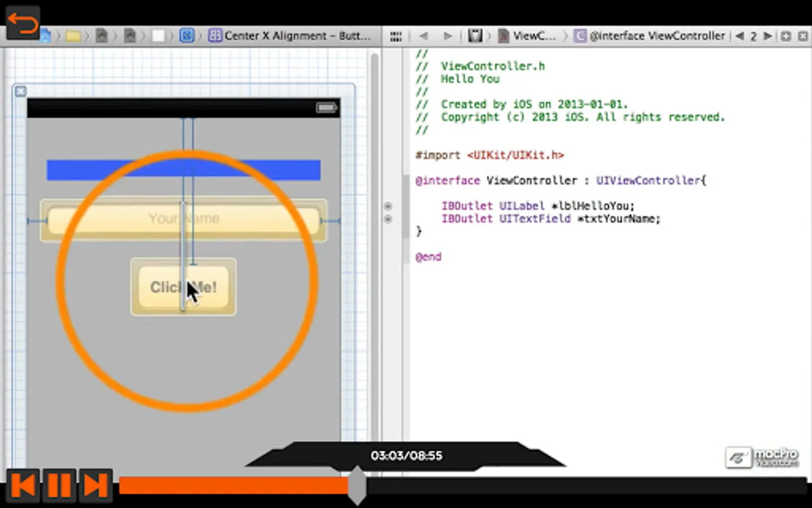812x508 pixels.
Task: Open the storyboard scene breadcrumb icon
Action: pos(187,36)
